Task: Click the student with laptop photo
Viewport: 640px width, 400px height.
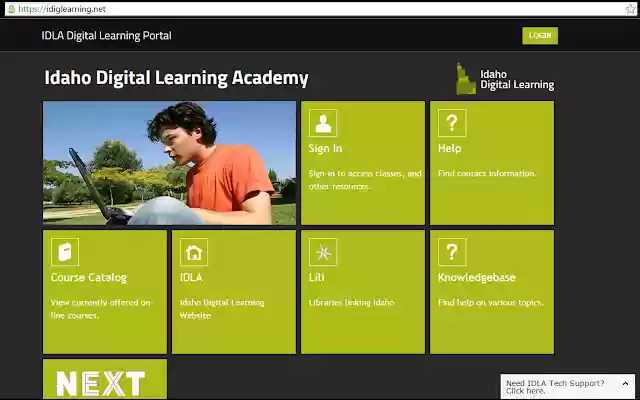Action: pos(169,163)
